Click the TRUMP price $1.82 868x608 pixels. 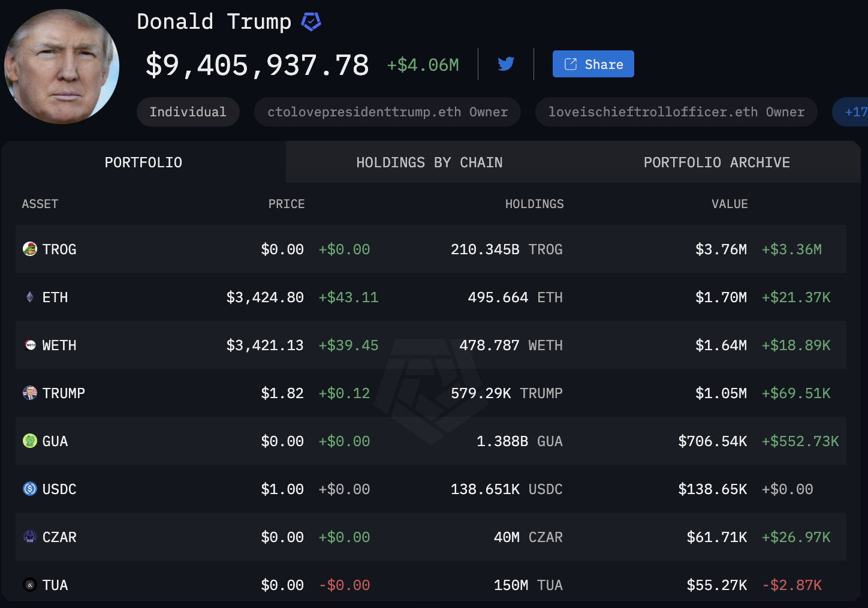coord(282,393)
